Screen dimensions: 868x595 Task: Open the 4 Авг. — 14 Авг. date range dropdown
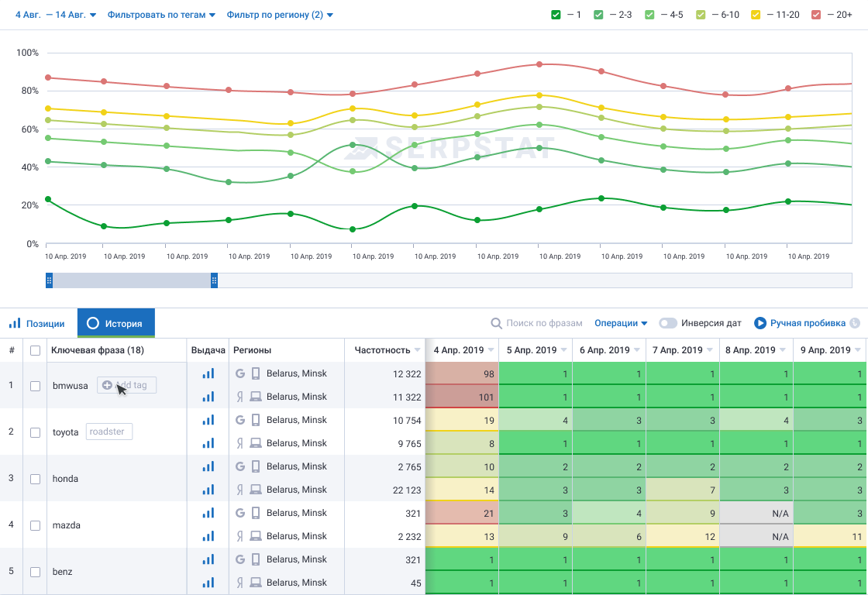pos(55,15)
